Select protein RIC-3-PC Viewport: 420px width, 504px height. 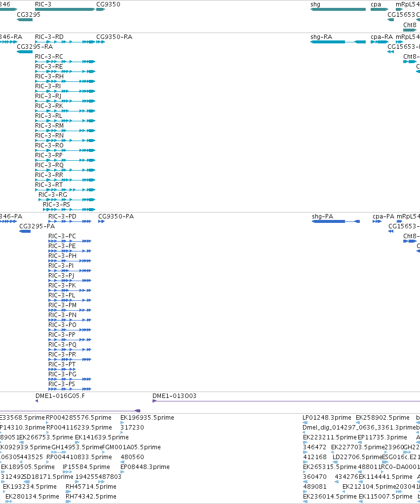click(x=62, y=236)
